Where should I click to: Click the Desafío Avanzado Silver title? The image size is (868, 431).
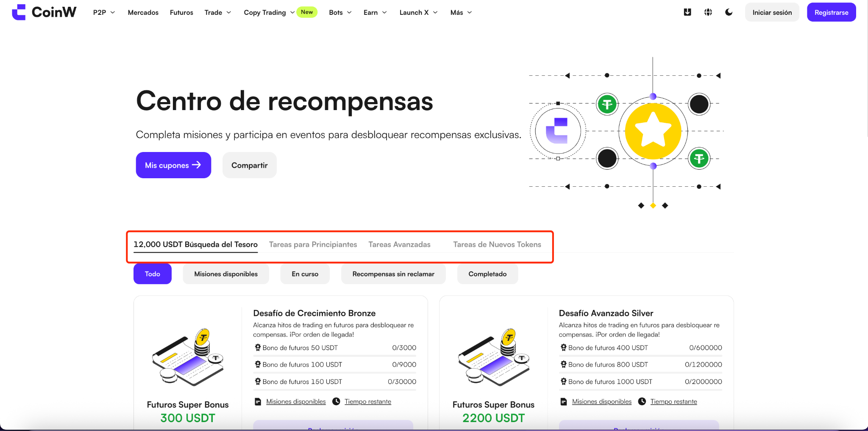[606, 313]
